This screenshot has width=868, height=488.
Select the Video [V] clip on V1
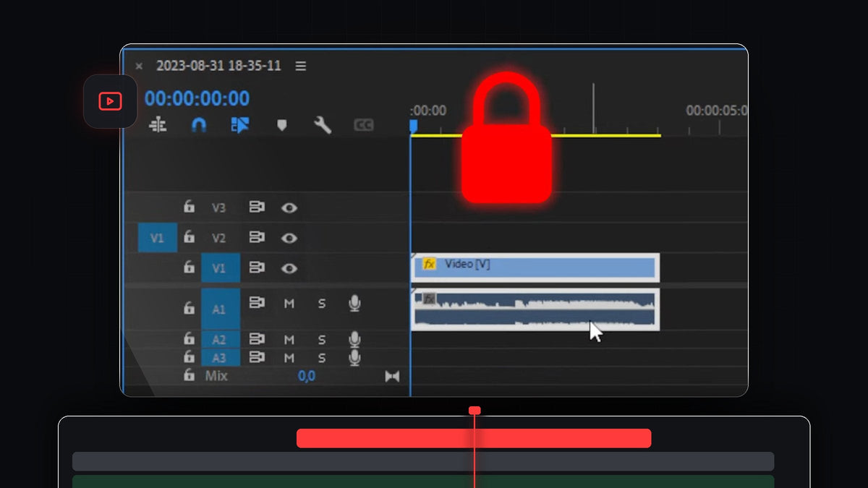coord(535,267)
